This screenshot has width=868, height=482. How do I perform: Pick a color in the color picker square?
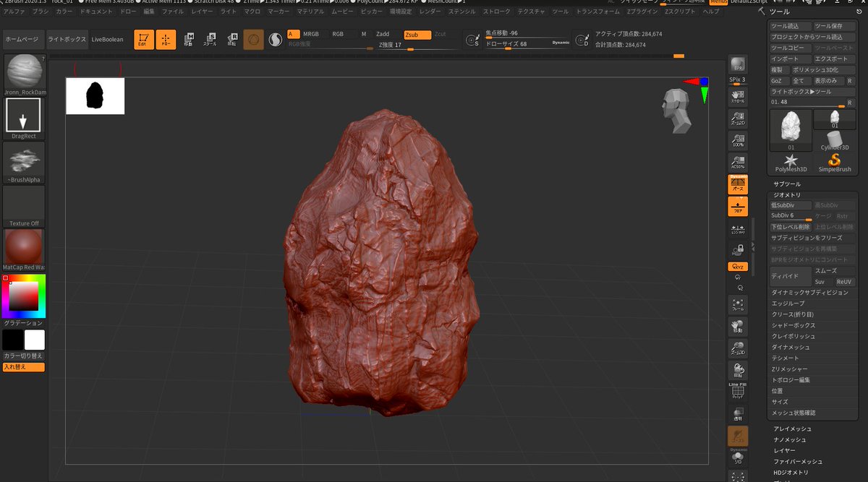click(x=23, y=296)
